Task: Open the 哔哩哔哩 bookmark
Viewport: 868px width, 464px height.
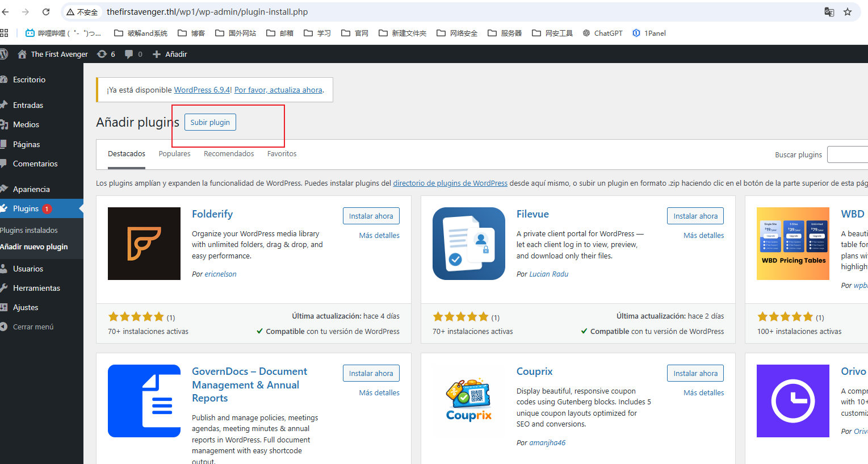Action: [63, 33]
